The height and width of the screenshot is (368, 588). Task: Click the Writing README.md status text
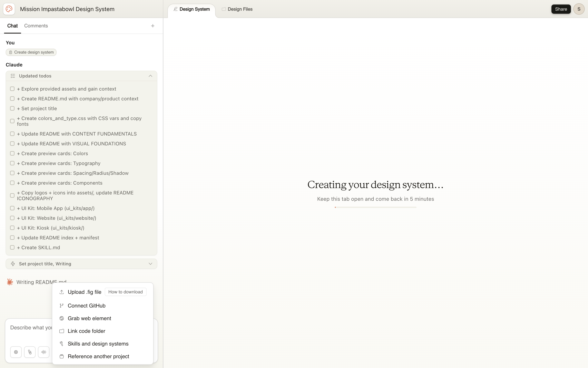(x=41, y=282)
